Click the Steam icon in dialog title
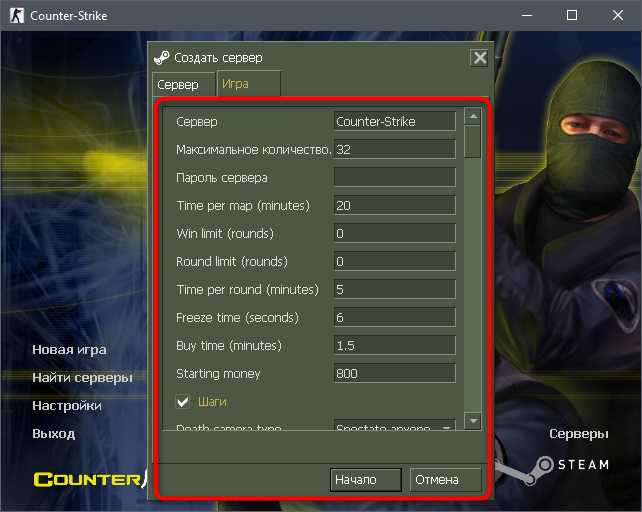The image size is (642, 512). pos(161,58)
